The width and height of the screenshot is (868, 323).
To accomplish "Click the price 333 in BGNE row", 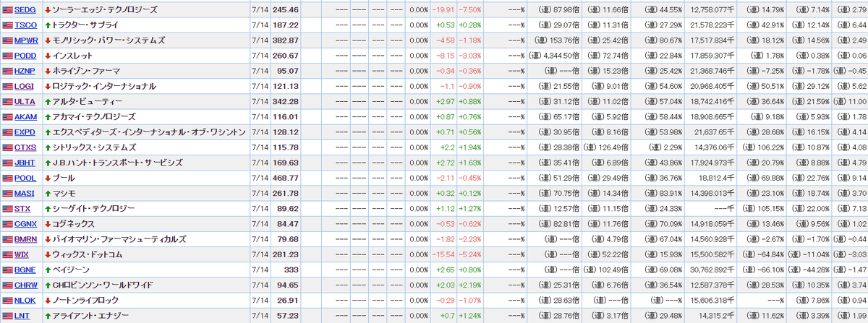I will point(292,270).
